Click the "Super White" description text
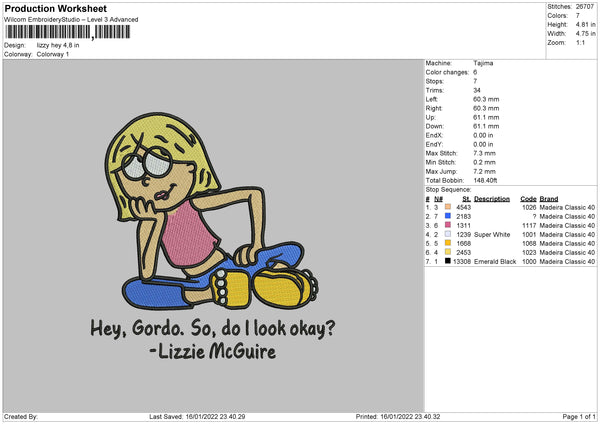 click(492, 235)
